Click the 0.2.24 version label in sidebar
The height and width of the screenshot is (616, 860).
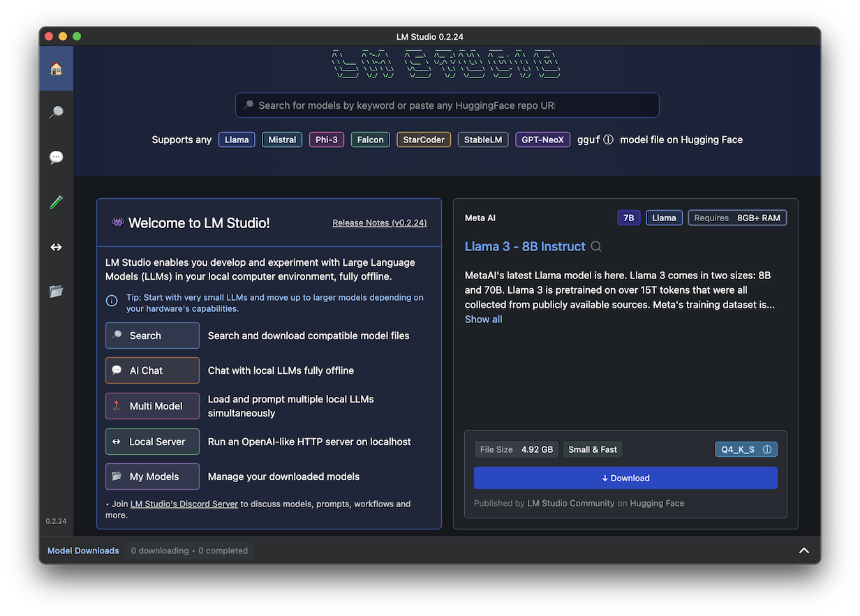(x=56, y=521)
